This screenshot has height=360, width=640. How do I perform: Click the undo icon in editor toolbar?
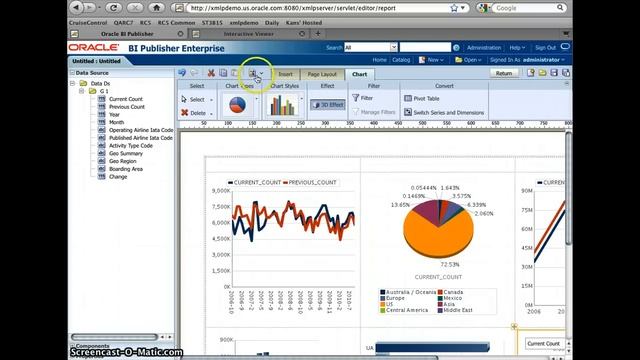[182, 73]
